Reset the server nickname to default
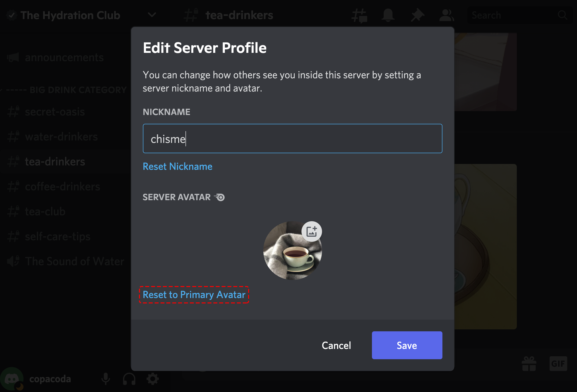This screenshot has height=392, width=577. (177, 166)
